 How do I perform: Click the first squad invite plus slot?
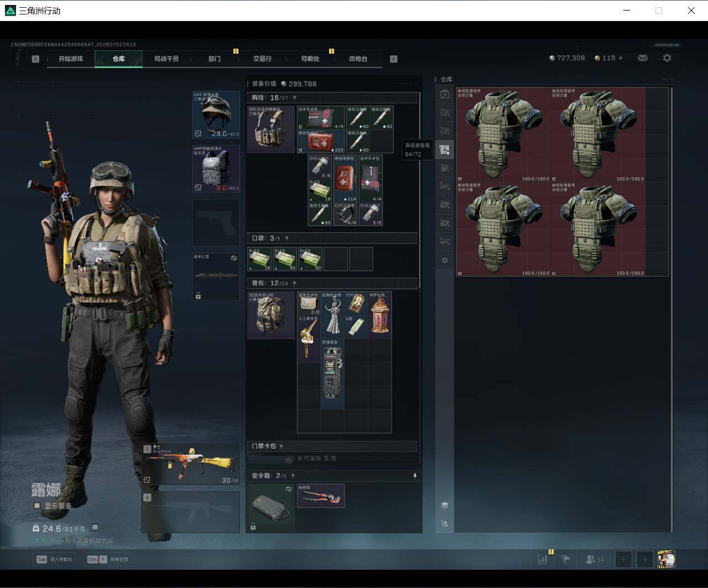(x=623, y=559)
